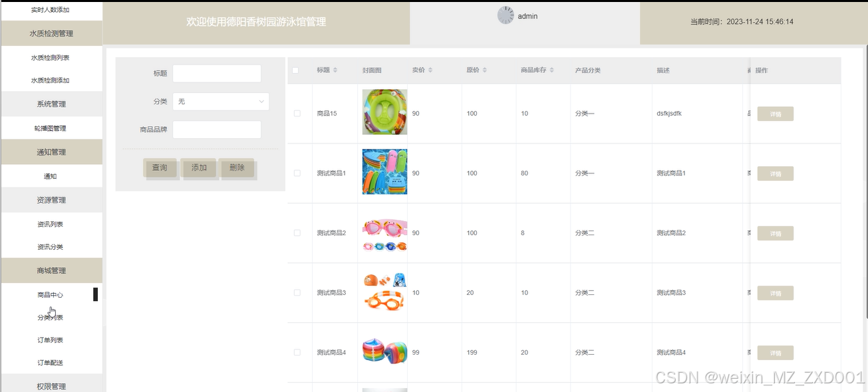Click the 封面图 column header
This screenshot has width=868, height=392.
pyautogui.click(x=372, y=70)
